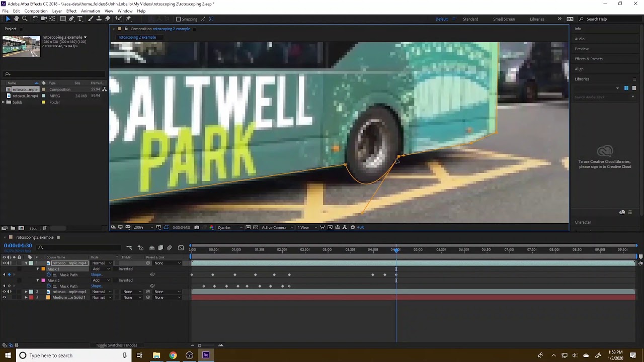Open the Window menu
The image size is (644, 362).
pos(125,11)
